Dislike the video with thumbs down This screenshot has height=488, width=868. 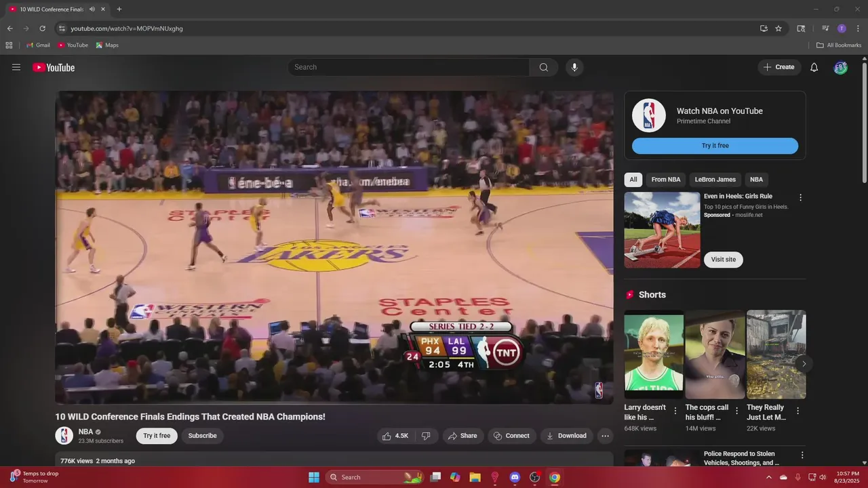pos(426,436)
